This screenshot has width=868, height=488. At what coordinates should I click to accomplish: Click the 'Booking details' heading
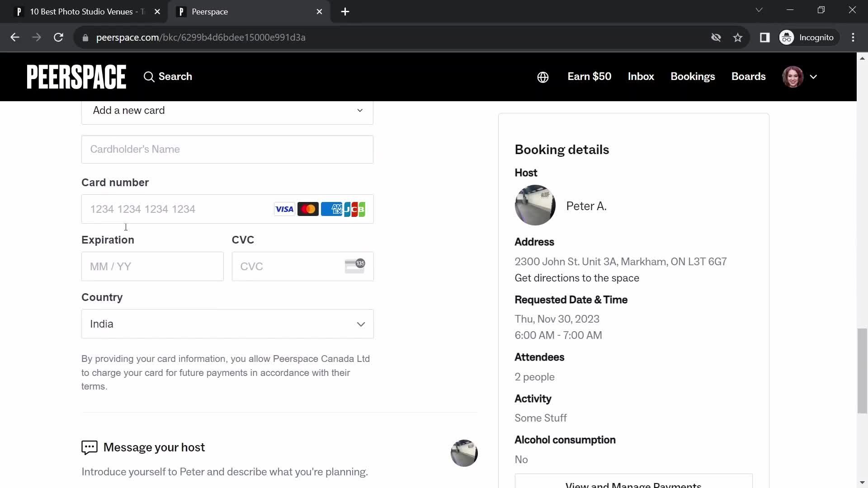(x=561, y=150)
